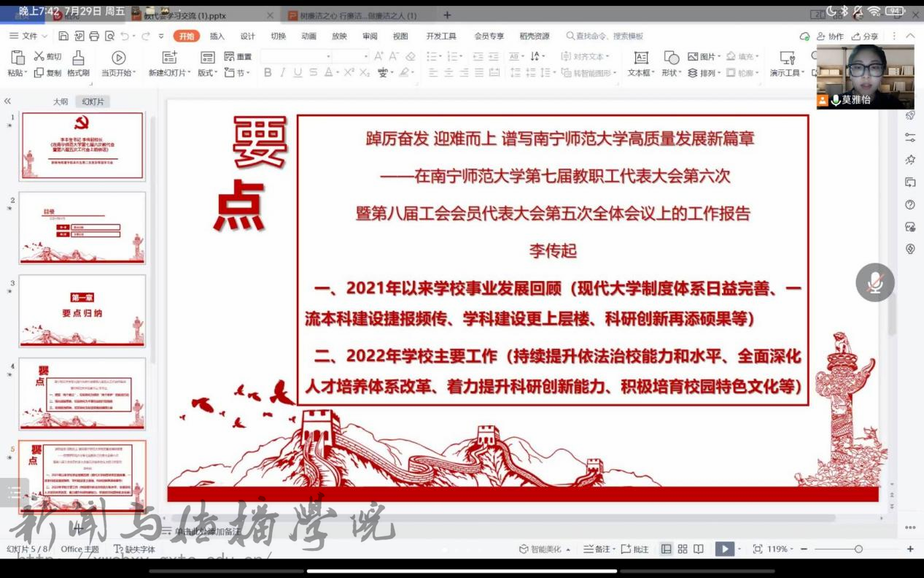Viewport: 924px width, 578px height.
Task: Select slide 1 thumbnail
Action: coord(82,146)
